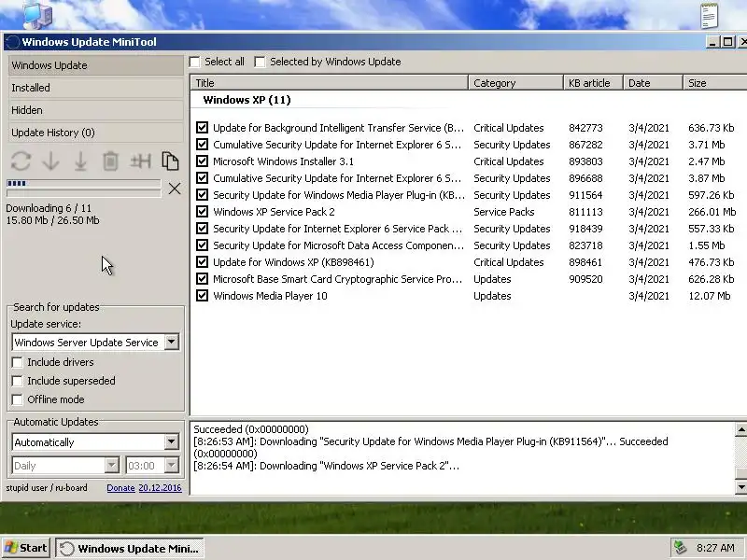Click the Check for updates refresh icon

[x=21, y=161]
